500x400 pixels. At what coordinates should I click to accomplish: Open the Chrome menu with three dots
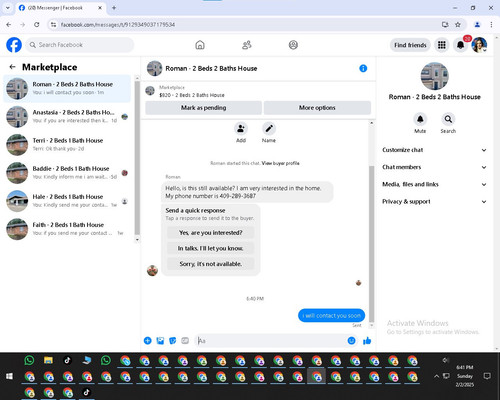pyautogui.click(x=491, y=24)
